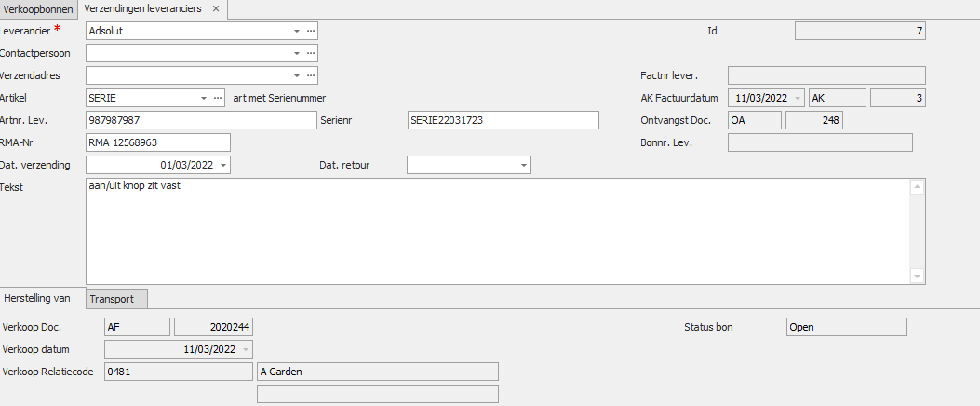Click the empty field below A Garden

coord(378,394)
